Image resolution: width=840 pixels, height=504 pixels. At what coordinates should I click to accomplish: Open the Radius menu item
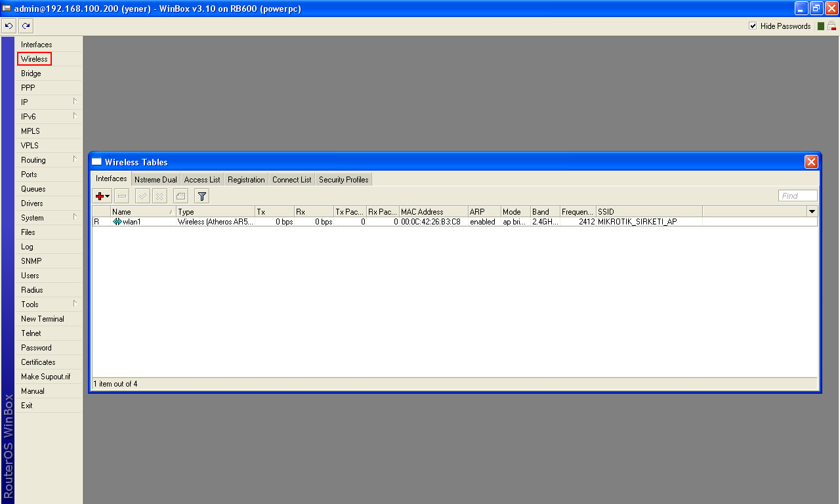pos(49,290)
